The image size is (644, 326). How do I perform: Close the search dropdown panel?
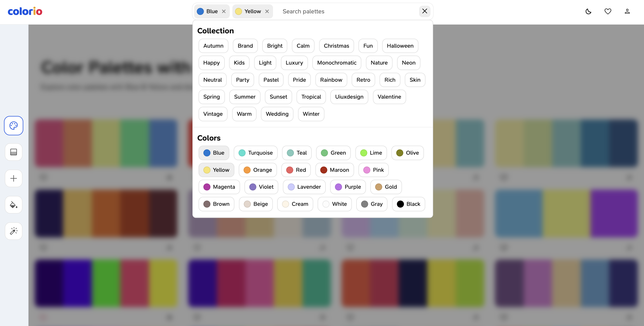(425, 11)
